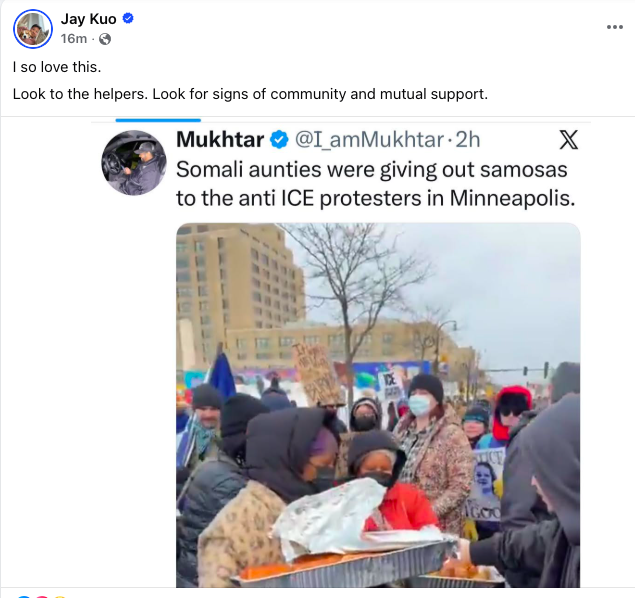Select the "Look to the helpers" sentence
Image resolution: width=635 pixels, height=598 pixels.
[x=80, y=94]
